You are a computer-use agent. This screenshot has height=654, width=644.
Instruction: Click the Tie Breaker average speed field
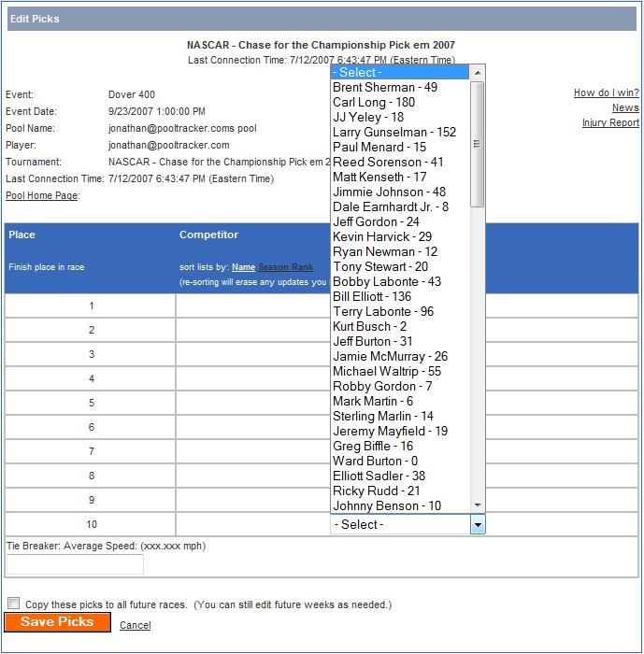tap(75, 564)
